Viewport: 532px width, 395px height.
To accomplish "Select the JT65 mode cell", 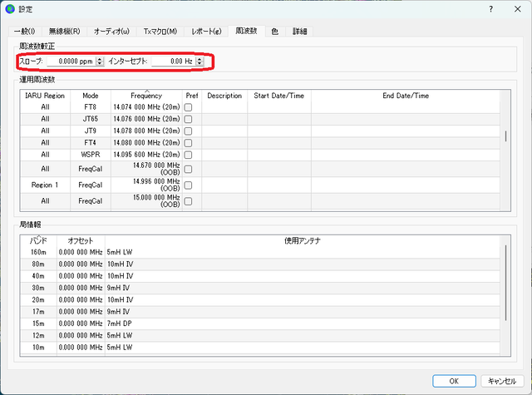I will click(91, 119).
